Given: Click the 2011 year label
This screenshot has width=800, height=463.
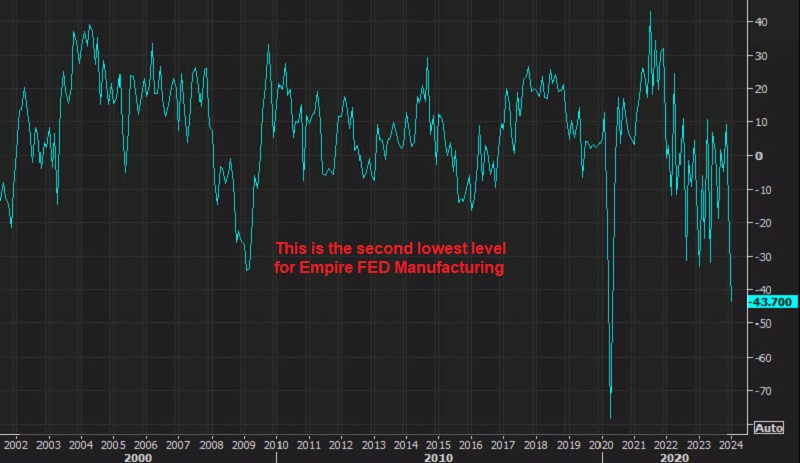Looking at the screenshot, I should [x=309, y=445].
